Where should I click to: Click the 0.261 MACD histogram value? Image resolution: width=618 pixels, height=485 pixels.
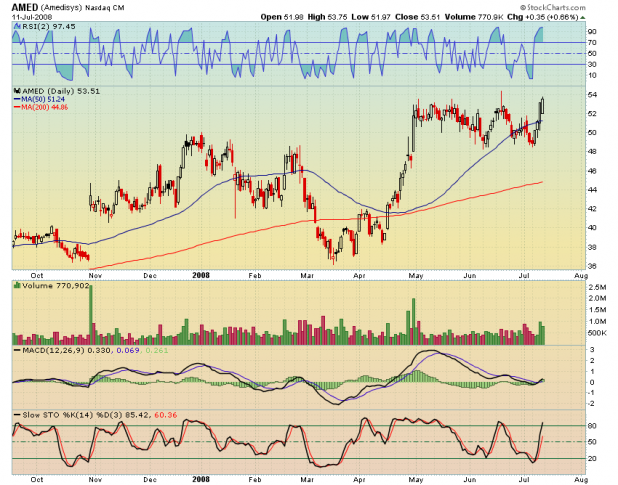pos(157,350)
